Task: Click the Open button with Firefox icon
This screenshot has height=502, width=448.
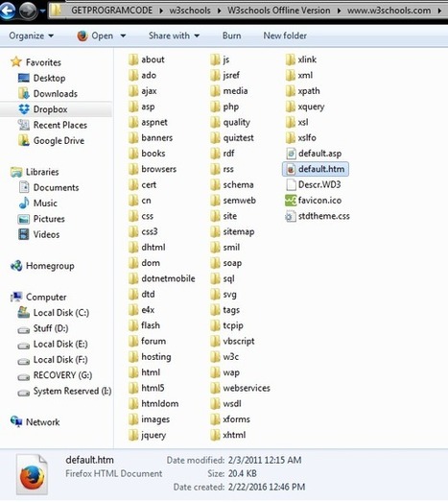Action: point(95,36)
